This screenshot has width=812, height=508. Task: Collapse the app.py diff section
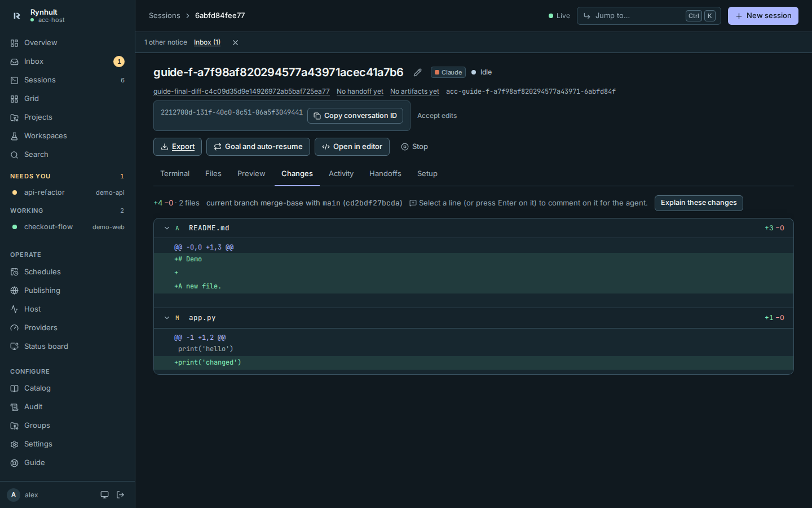click(167, 318)
